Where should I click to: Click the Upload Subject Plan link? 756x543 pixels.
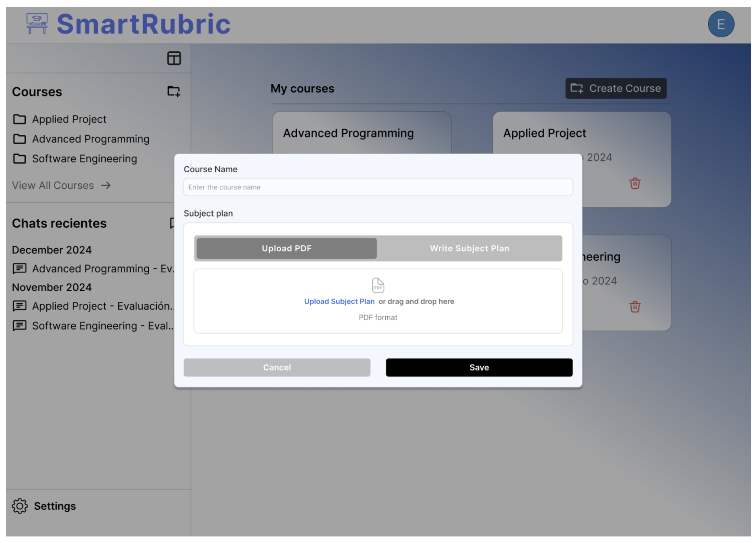tap(339, 301)
